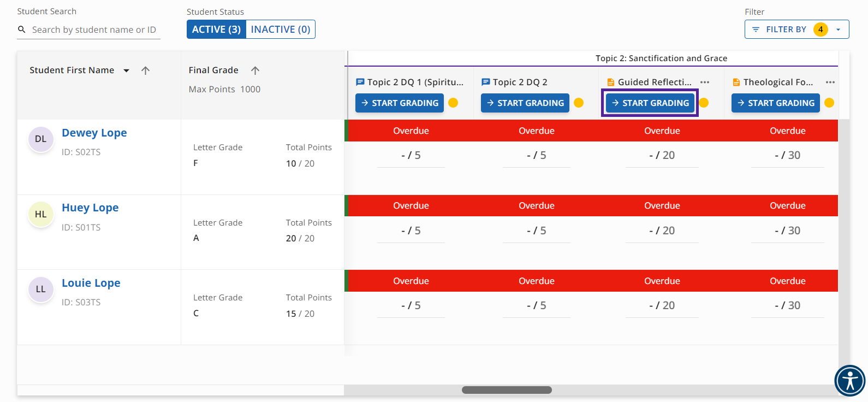Image resolution: width=868 pixels, height=402 pixels.
Task: Click the DL avatar for Dewey Lope
Action: [x=41, y=139]
